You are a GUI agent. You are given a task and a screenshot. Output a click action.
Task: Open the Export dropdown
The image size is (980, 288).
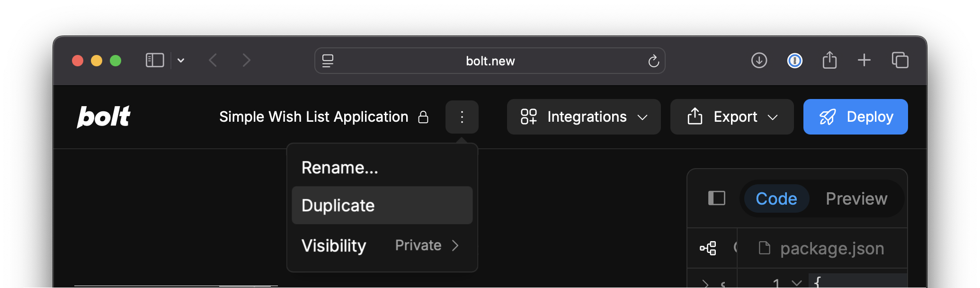731,117
